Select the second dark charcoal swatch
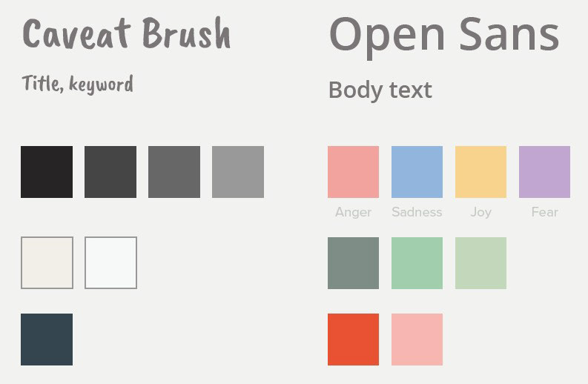The image size is (588, 384). 110,172
